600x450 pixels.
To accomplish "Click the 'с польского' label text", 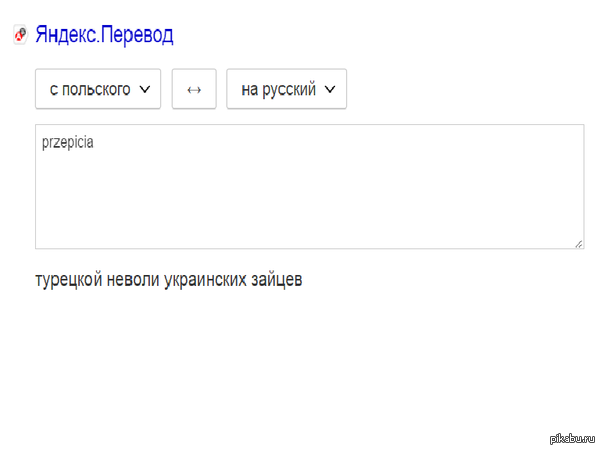I will [x=90, y=89].
